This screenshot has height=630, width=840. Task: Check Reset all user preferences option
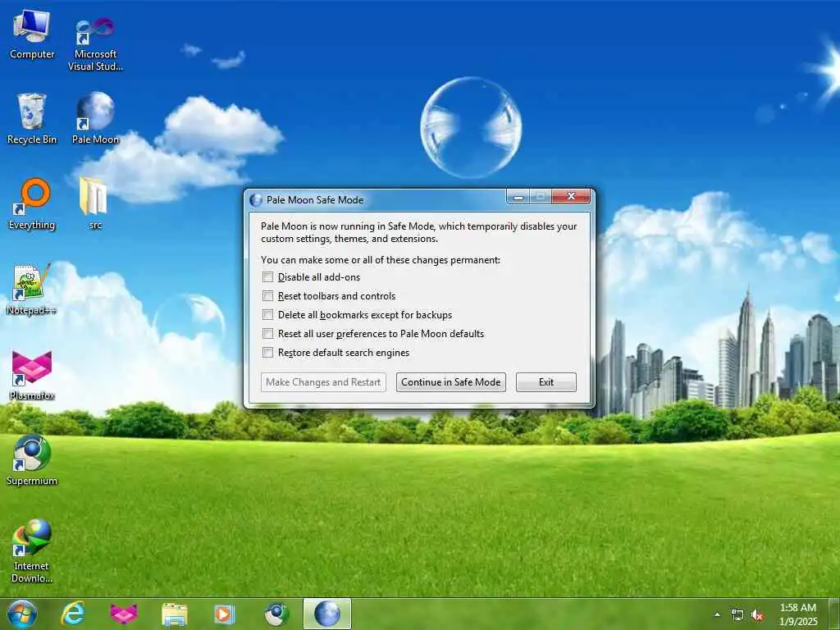(x=268, y=333)
